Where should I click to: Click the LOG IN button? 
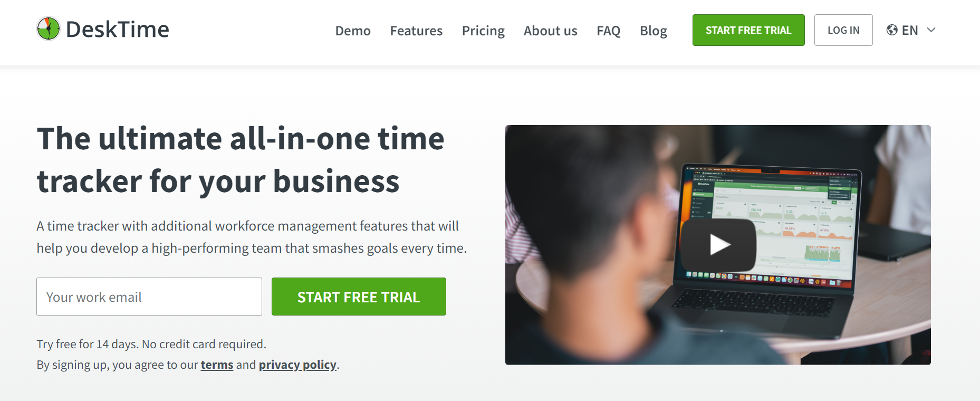pyautogui.click(x=843, y=30)
